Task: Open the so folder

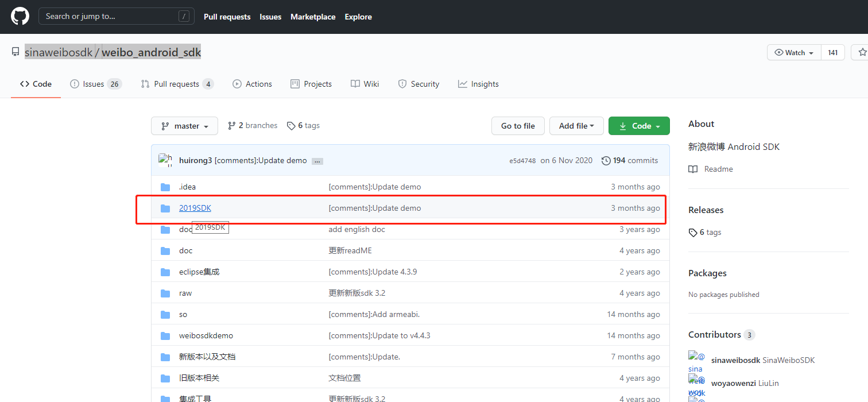Action: [183, 314]
